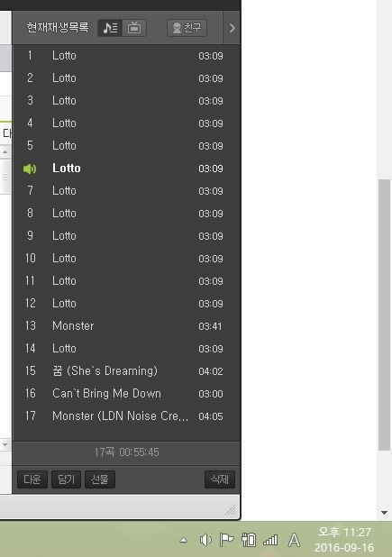Select track 13 Monster
The width and height of the screenshot is (392, 557).
point(126,325)
